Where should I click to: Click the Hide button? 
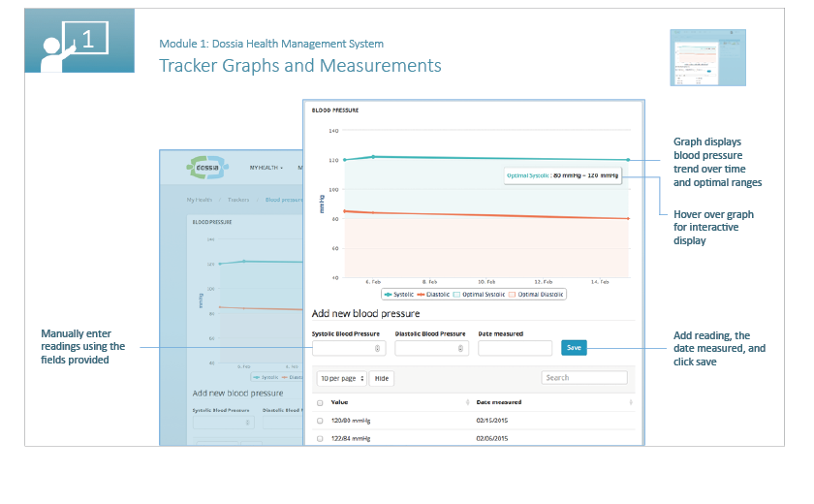click(382, 378)
